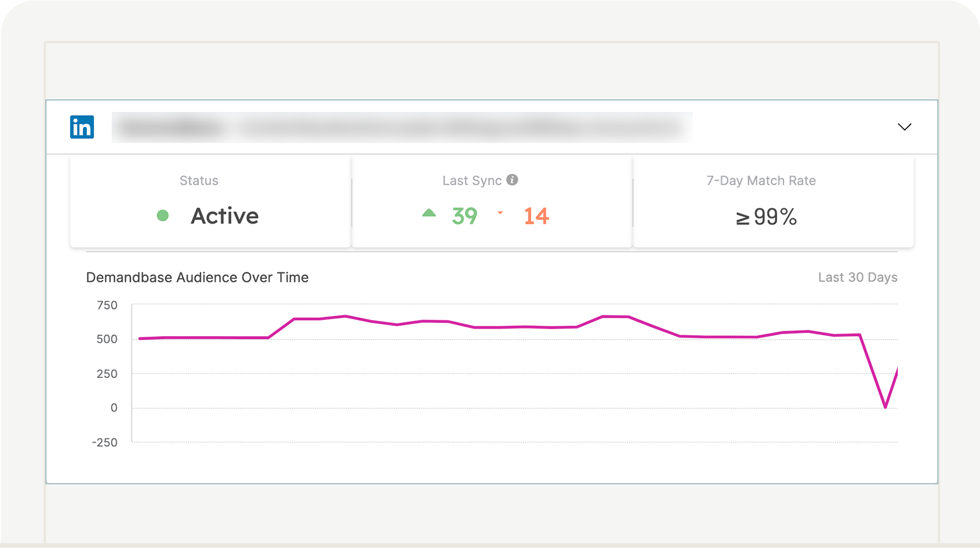Click the green up triangle icon
Image resolution: width=980 pixels, height=548 pixels.
pos(429,213)
